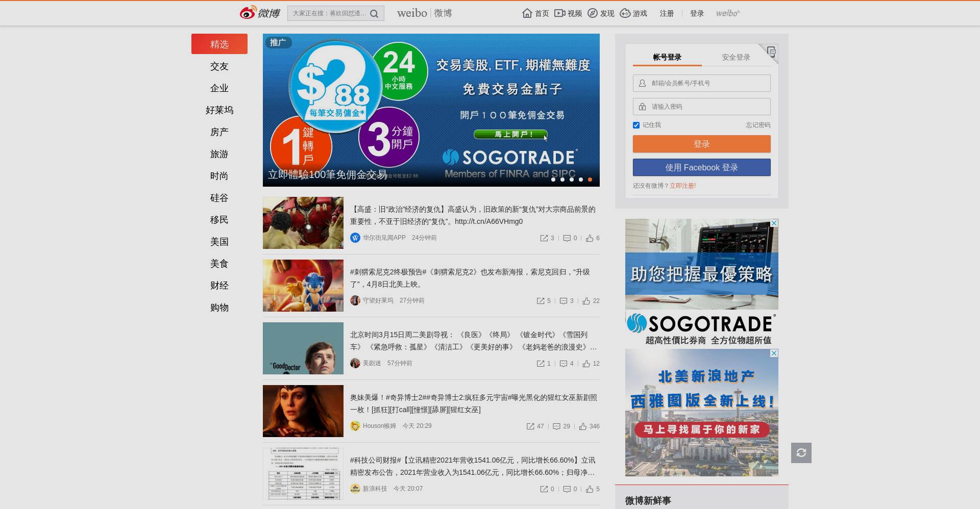
Task: Open the 立讯精密 report thumbnail
Action: [x=303, y=474]
